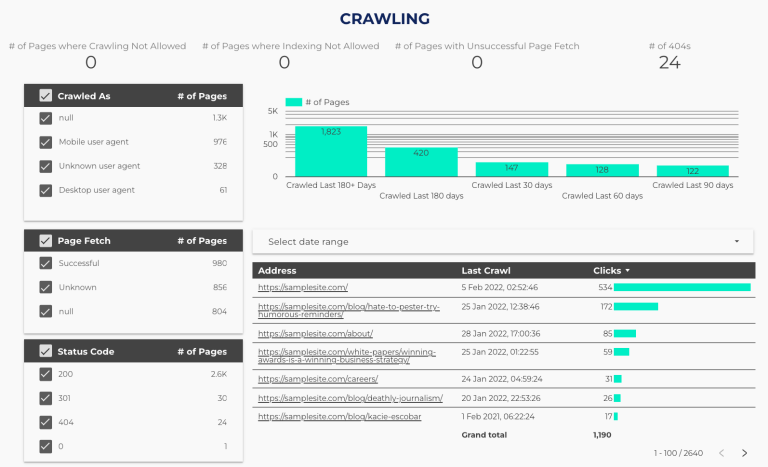Click the Crawled Last 180 days bar
Screen dimensions: 768x467
(x=421, y=163)
